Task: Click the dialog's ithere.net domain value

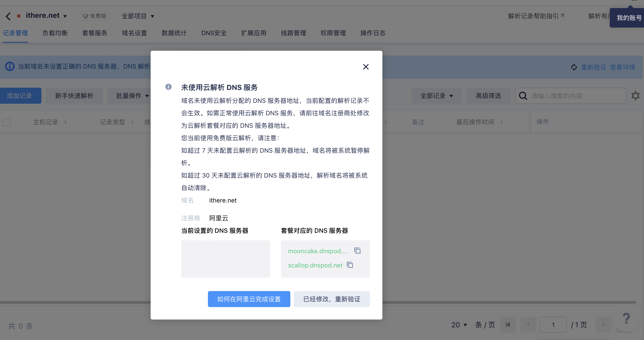Action: [x=223, y=200]
